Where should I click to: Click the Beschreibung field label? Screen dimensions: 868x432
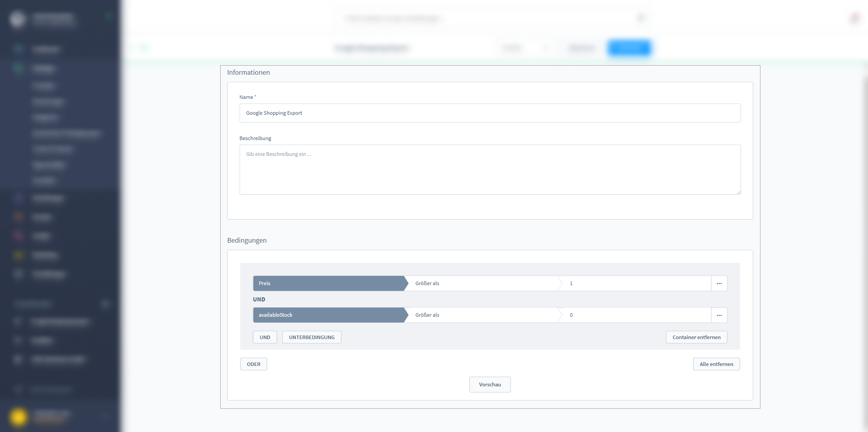tap(255, 138)
